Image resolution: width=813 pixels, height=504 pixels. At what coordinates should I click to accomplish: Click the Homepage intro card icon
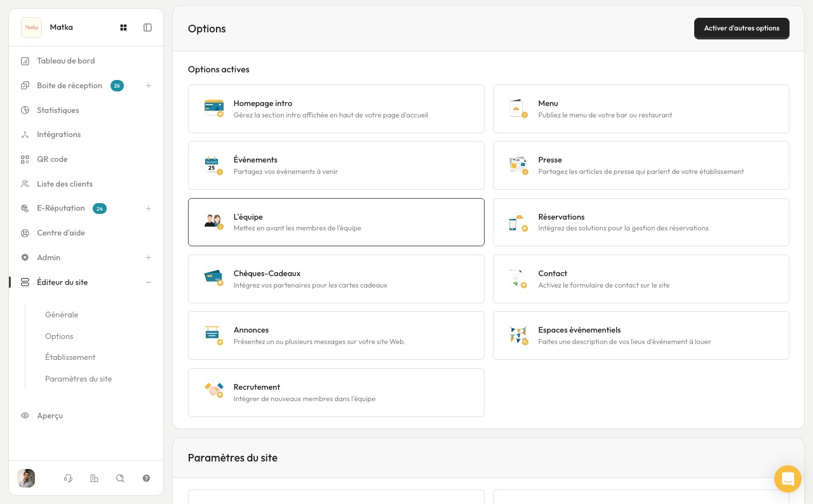coord(214,109)
